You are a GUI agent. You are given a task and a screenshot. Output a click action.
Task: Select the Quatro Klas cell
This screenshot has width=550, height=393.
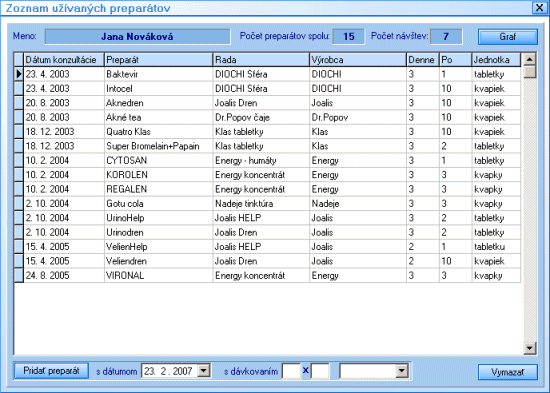click(159, 132)
